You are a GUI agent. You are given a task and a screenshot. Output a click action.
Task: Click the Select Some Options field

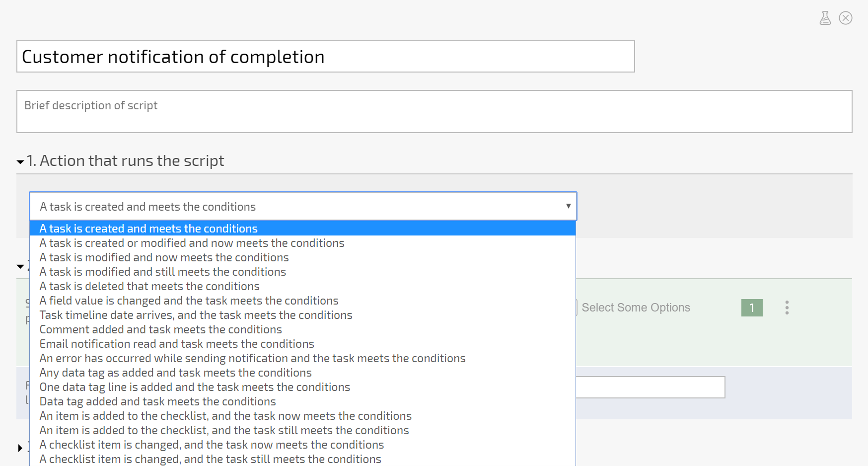tap(636, 308)
